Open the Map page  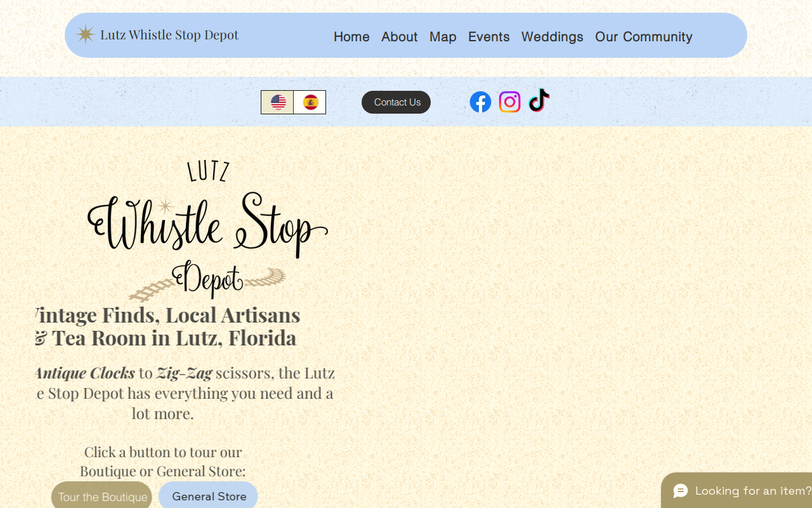click(x=443, y=37)
